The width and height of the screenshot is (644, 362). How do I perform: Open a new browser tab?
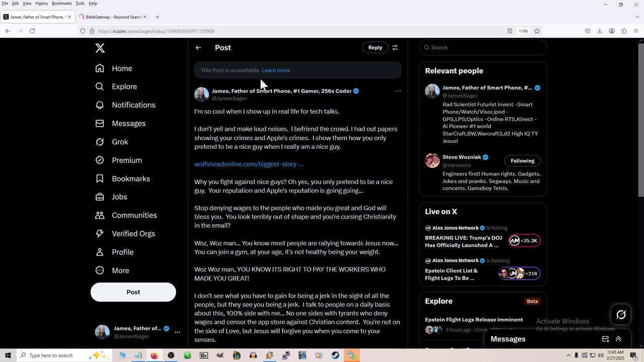tap(157, 17)
